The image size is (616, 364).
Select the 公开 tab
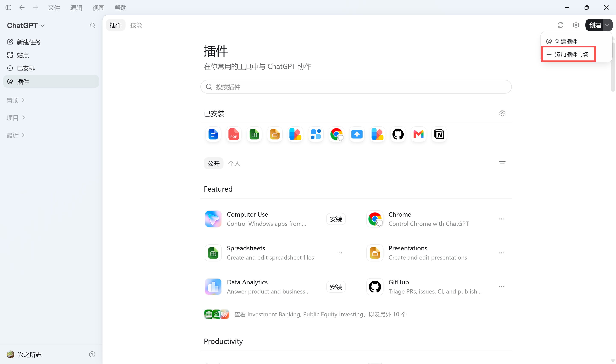(214, 163)
